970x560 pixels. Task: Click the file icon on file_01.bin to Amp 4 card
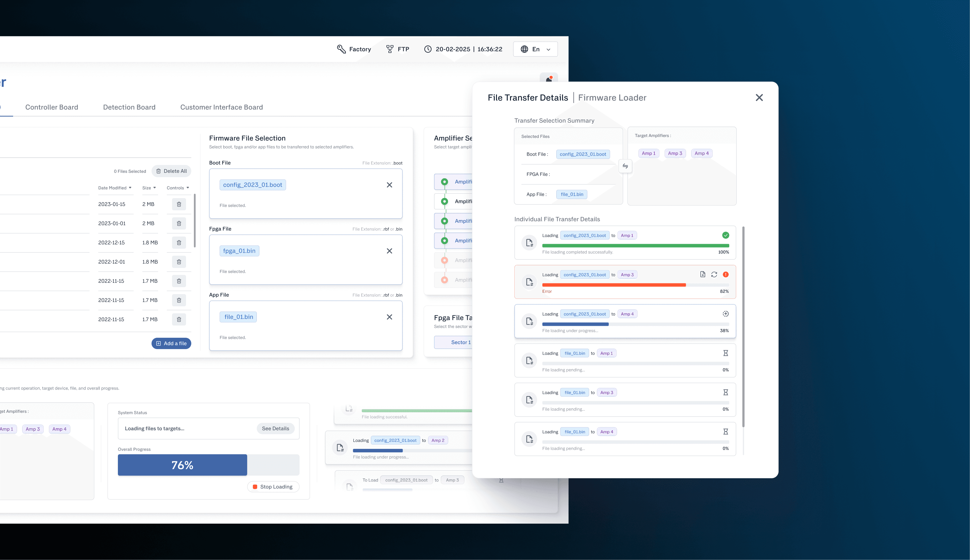(530, 439)
